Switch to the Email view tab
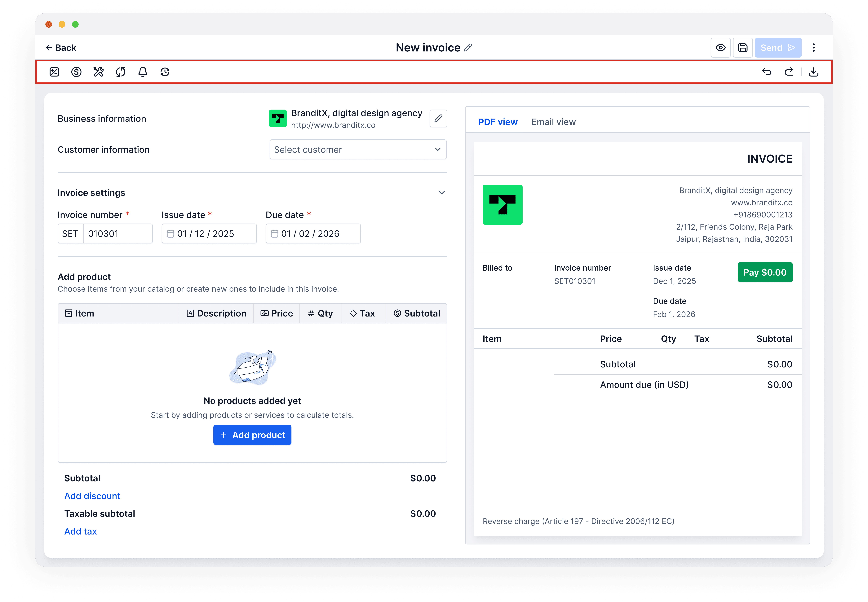 [x=553, y=122]
